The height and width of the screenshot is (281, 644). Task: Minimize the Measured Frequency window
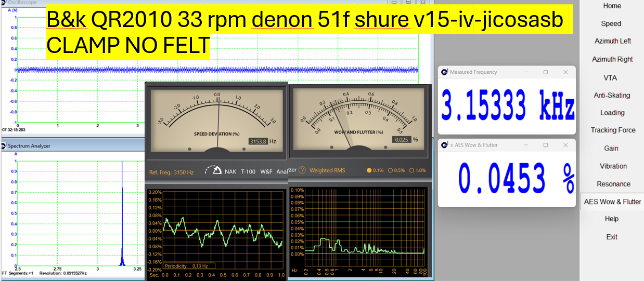tap(526, 72)
